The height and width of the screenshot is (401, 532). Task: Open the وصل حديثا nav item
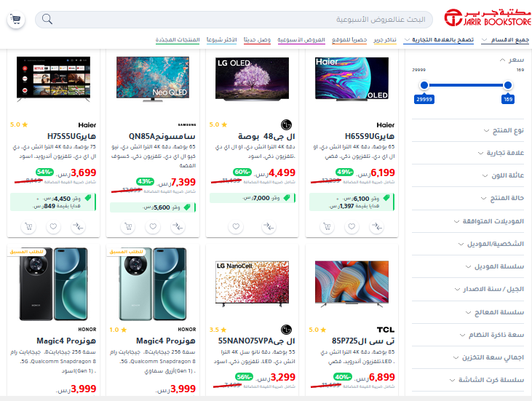[257, 40]
